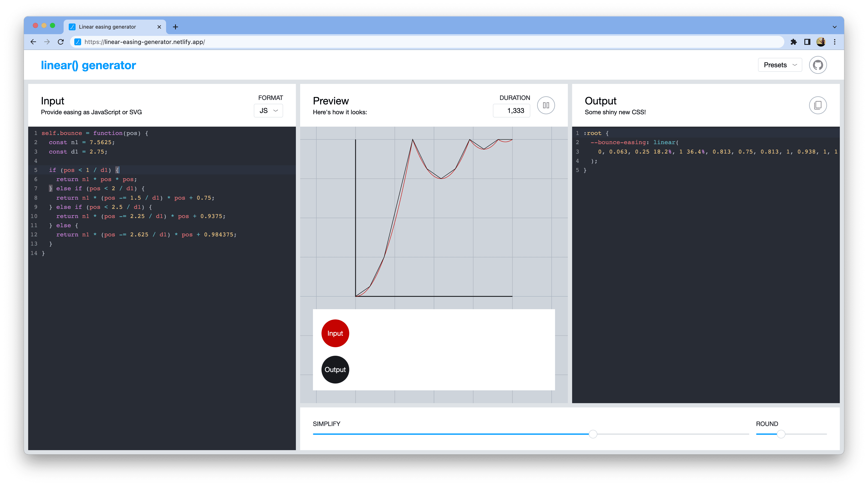The width and height of the screenshot is (868, 486).
Task: Click the red Input animation dot
Action: (x=335, y=333)
